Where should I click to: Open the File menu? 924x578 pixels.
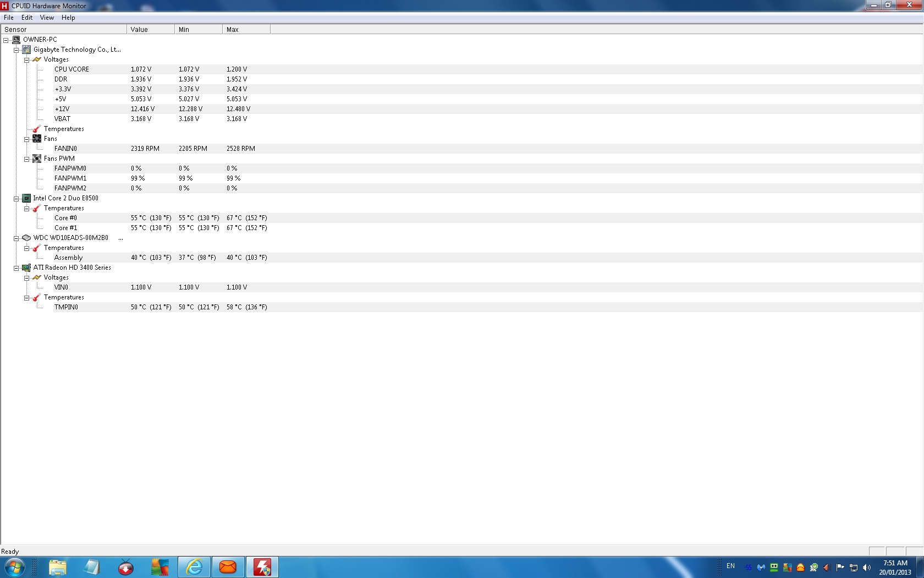(9, 18)
